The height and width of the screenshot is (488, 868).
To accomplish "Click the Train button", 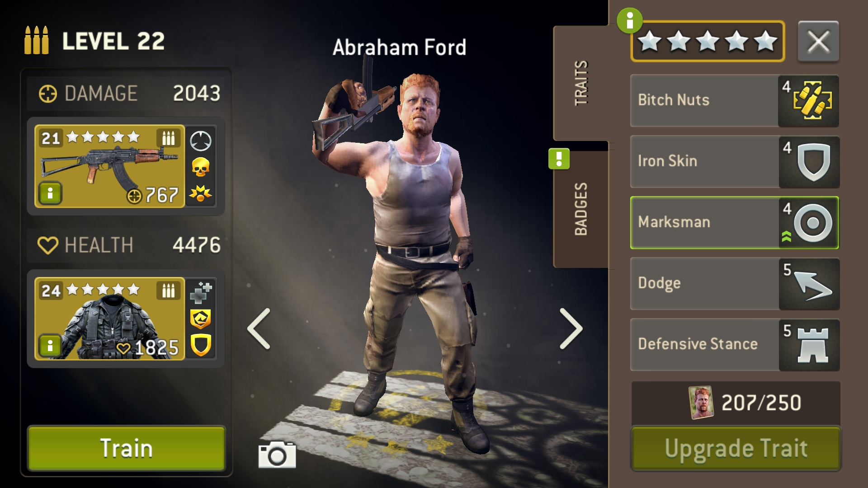I will tap(126, 449).
